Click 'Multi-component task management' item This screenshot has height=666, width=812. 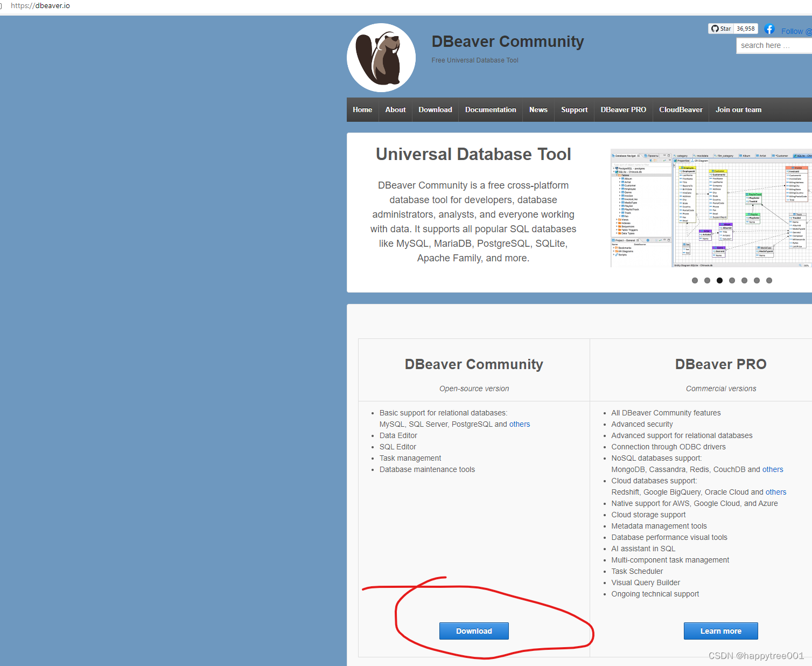(670, 560)
